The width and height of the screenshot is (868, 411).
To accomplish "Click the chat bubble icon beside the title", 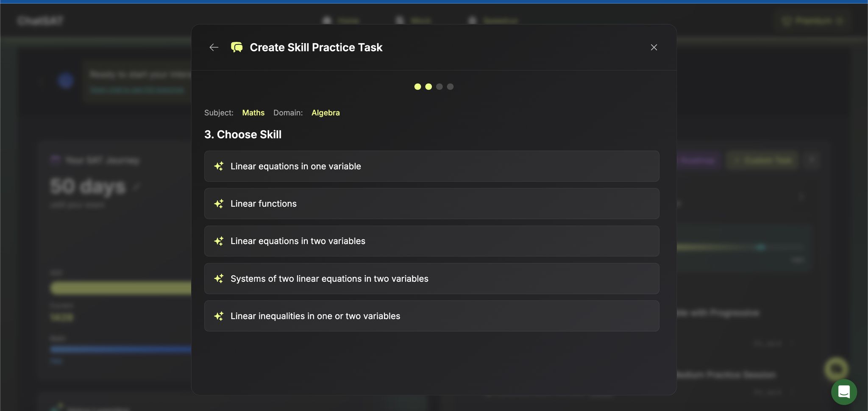I will coord(236,47).
